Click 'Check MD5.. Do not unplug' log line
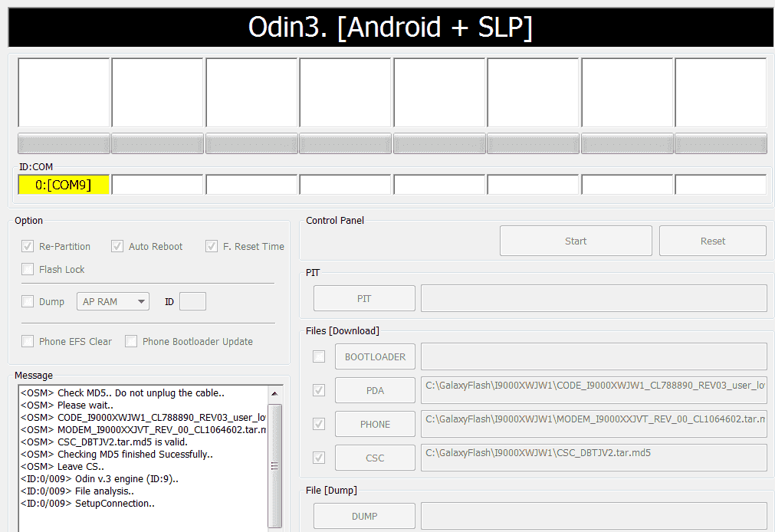The width and height of the screenshot is (775, 532). coord(123,393)
